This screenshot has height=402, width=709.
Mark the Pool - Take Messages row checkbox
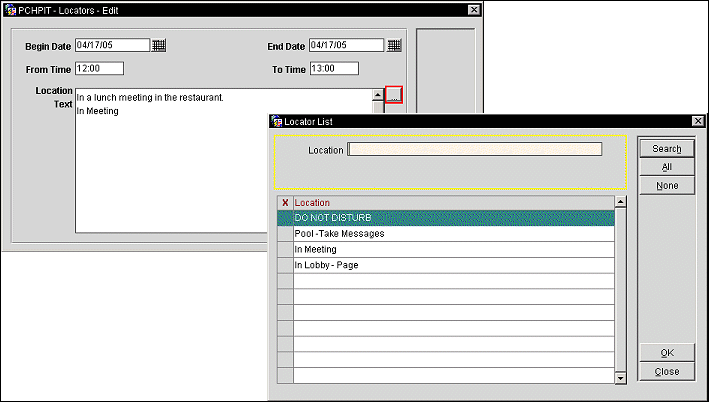point(285,234)
